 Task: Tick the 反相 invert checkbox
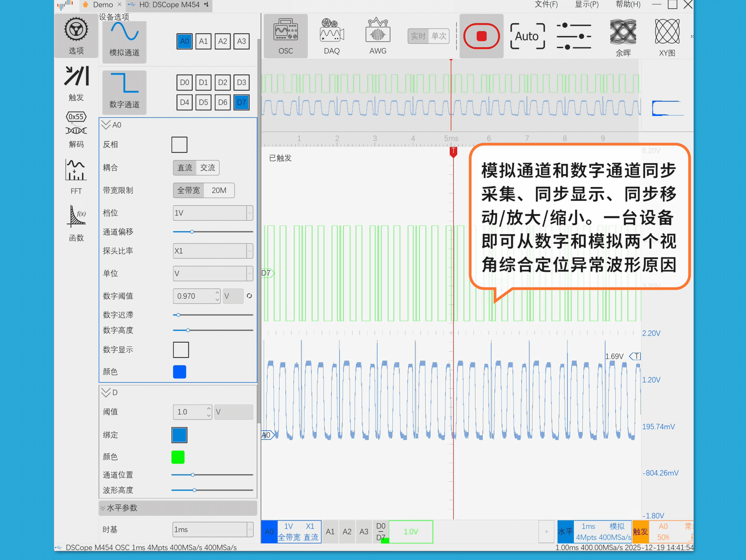pyautogui.click(x=179, y=145)
